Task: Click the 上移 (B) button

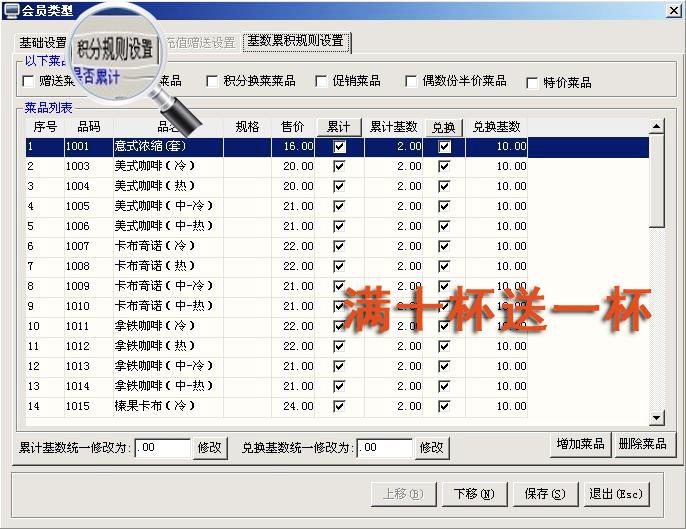Action: (x=403, y=494)
